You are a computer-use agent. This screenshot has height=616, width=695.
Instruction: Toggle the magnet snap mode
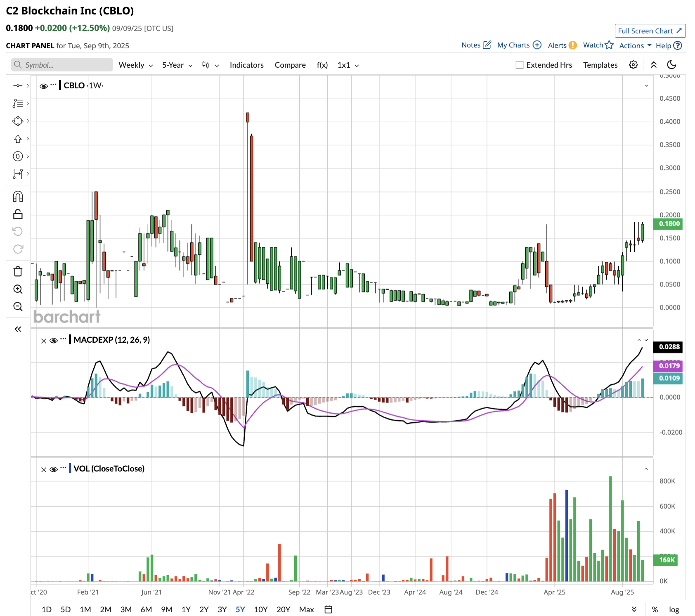(18, 197)
